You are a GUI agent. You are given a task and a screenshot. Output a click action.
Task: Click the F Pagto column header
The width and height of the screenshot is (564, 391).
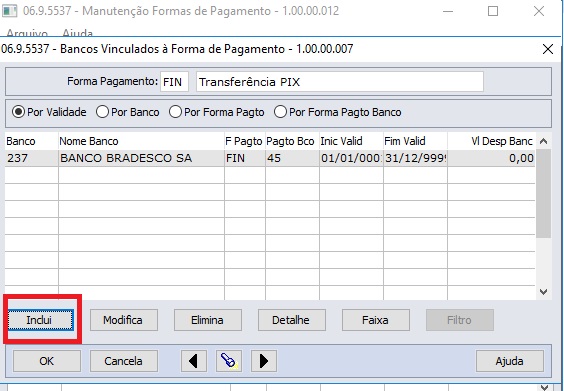(245, 141)
